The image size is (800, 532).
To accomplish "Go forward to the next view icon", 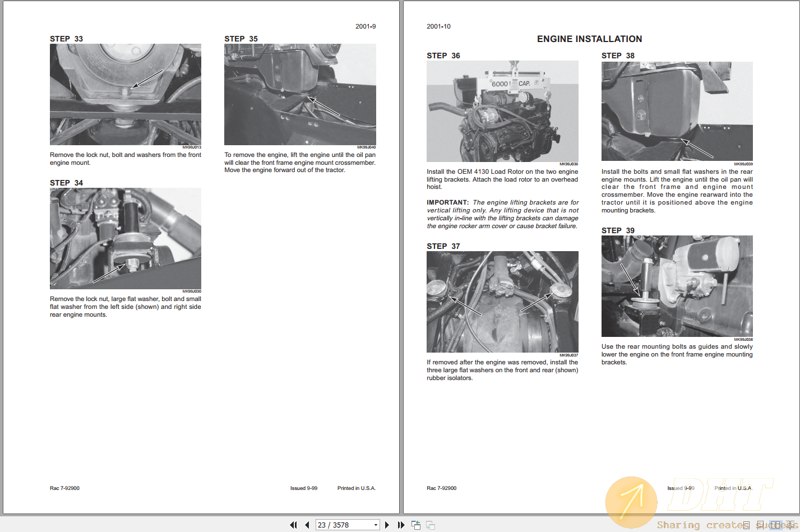I will pos(430,525).
